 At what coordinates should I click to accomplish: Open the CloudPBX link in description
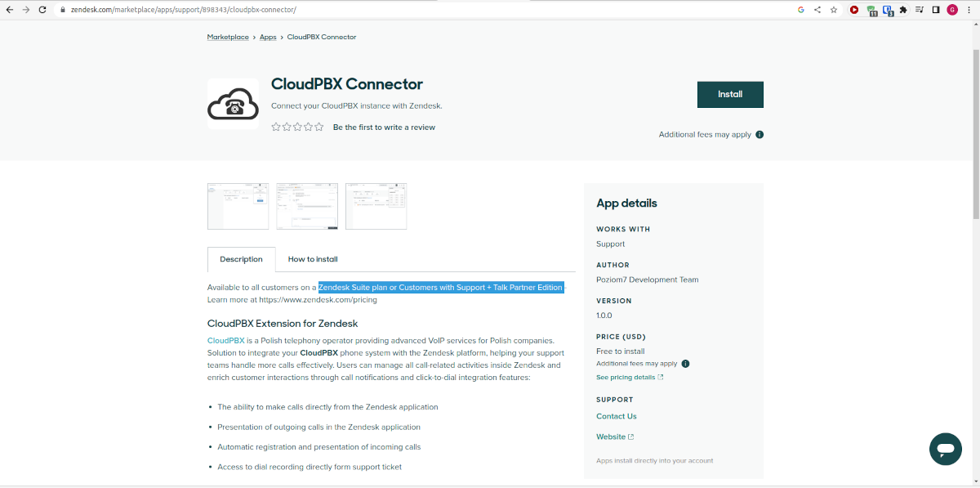point(226,341)
